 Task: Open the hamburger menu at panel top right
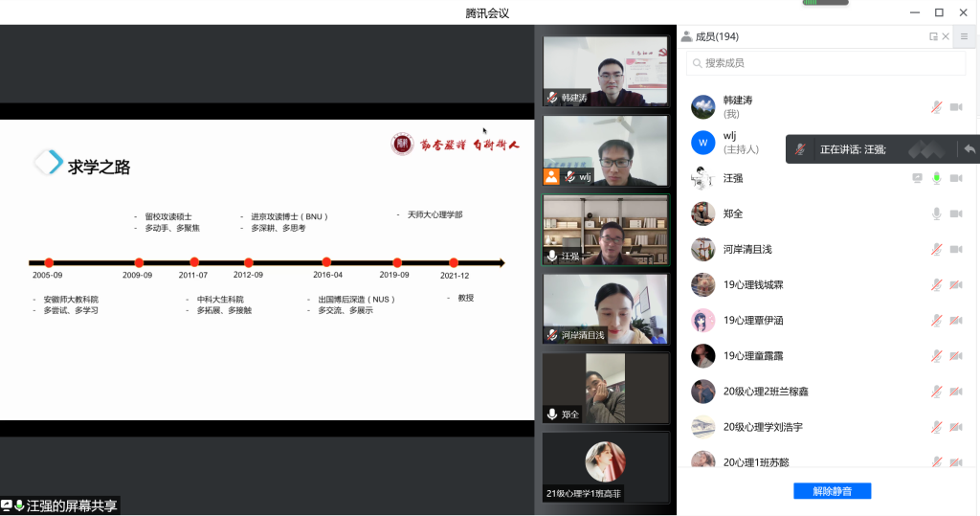(965, 36)
